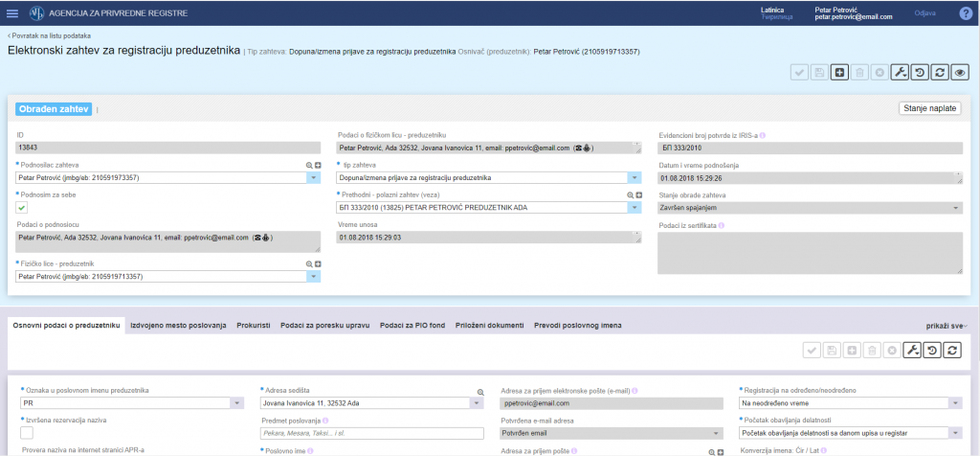Click the help question mark icon
Viewport: 980px width, 456px height.
966,13
